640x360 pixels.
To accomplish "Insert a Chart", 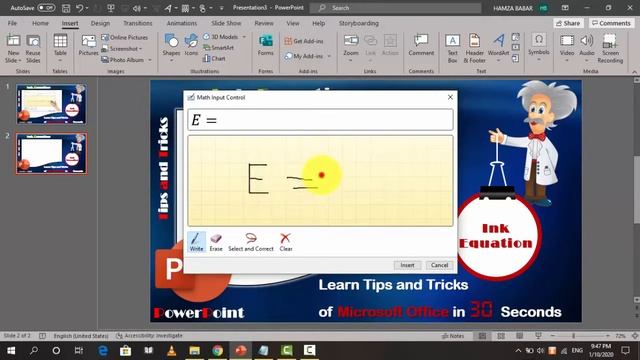I will pos(214,58).
